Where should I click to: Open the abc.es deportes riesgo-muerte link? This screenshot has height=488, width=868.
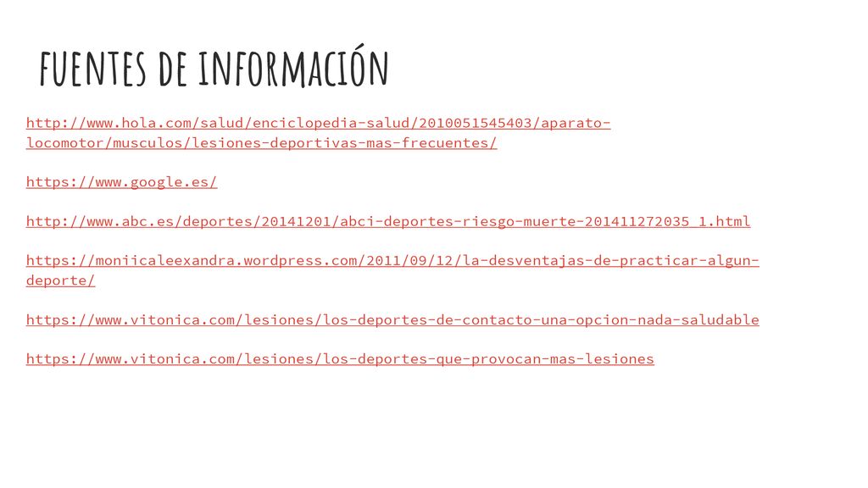tap(388, 221)
